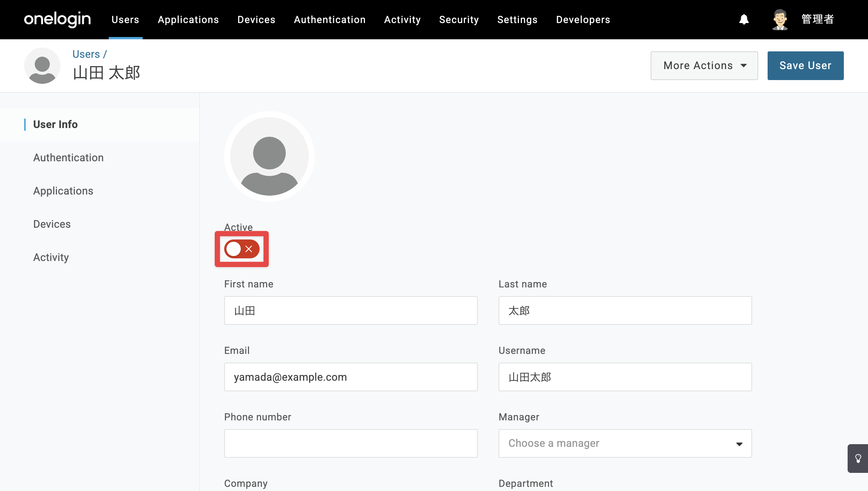This screenshot has width=868, height=491.
Task: Toggle the Active user switch
Action: [x=242, y=249]
